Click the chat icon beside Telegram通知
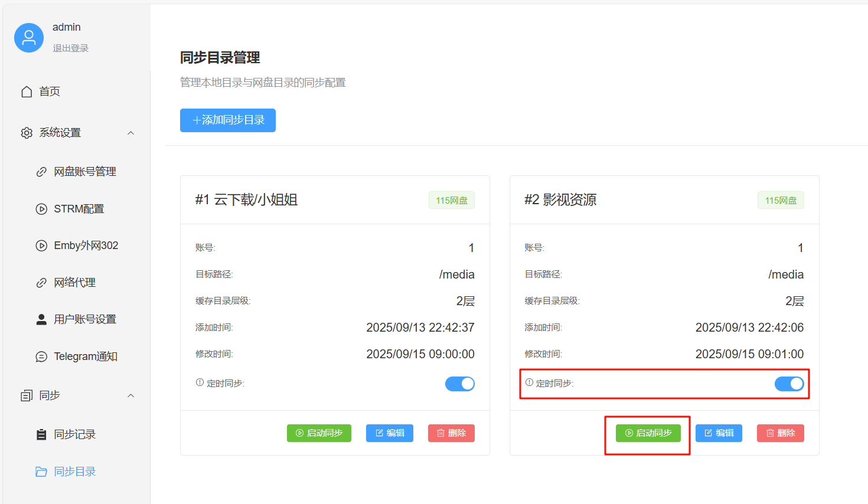This screenshot has width=868, height=504. click(x=41, y=356)
